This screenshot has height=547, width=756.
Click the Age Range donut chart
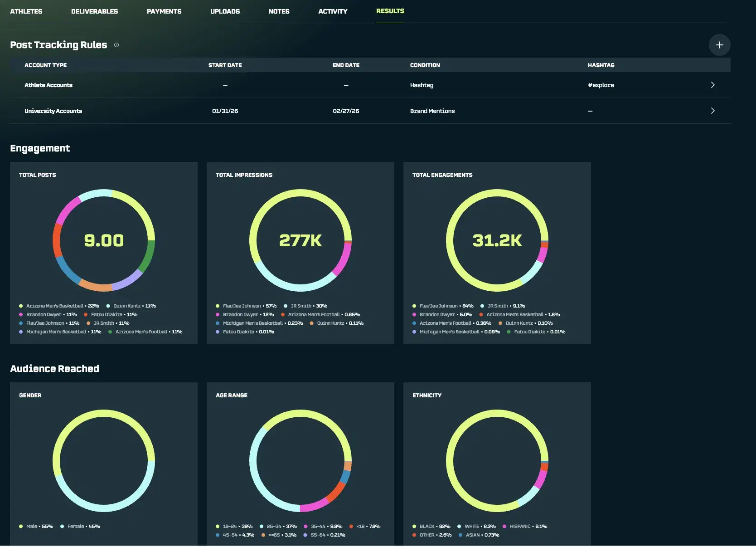300,461
